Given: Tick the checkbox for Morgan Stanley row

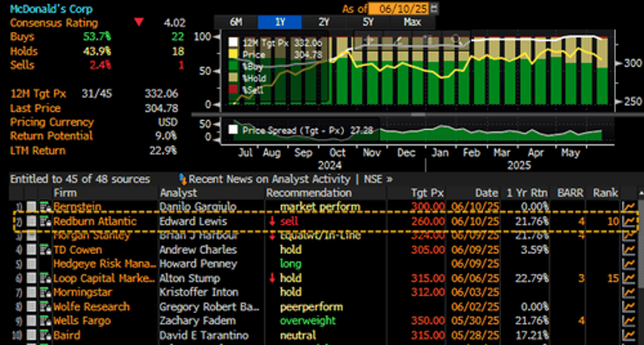Looking at the screenshot, I should [32, 236].
